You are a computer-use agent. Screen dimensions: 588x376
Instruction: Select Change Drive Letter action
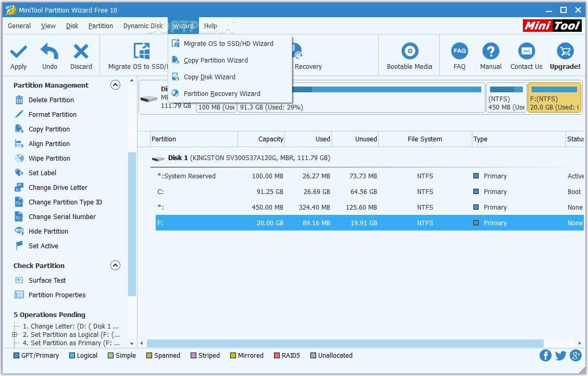[x=58, y=188]
